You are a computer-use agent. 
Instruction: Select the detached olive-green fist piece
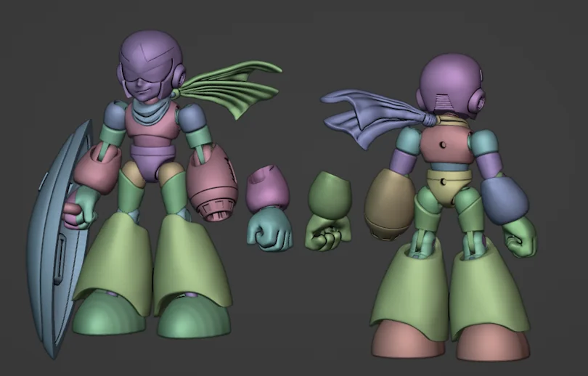click(329, 212)
